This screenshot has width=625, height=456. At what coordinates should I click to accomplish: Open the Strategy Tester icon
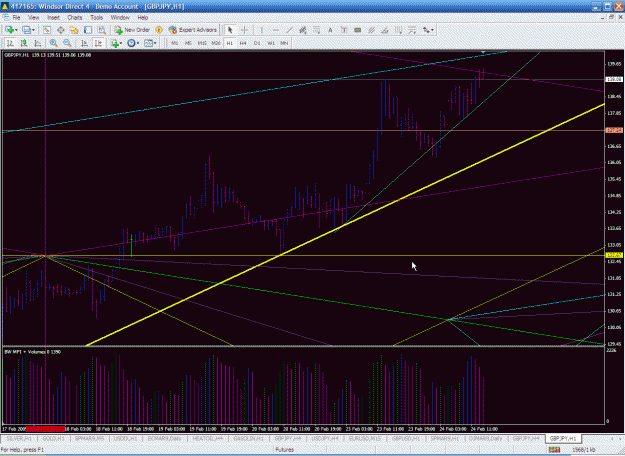tap(102, 30)
